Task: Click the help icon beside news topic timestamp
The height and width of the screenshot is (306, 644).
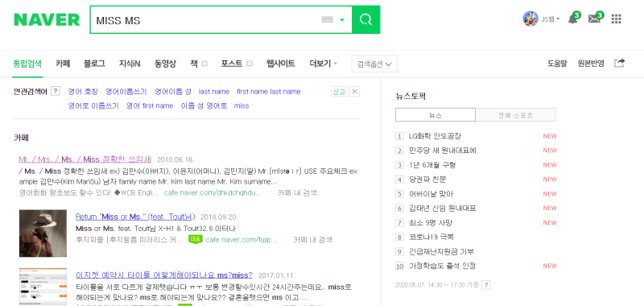Action: tap(486, 284)
